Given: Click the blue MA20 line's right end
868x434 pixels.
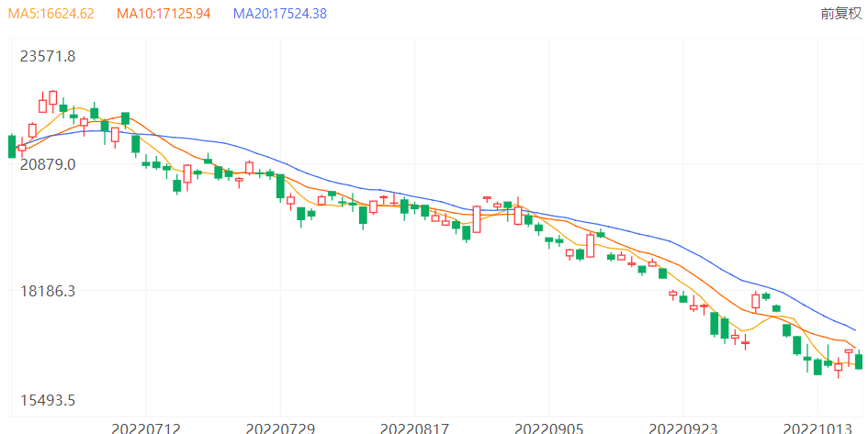Looking at the screenshot, I should (856, 329).
